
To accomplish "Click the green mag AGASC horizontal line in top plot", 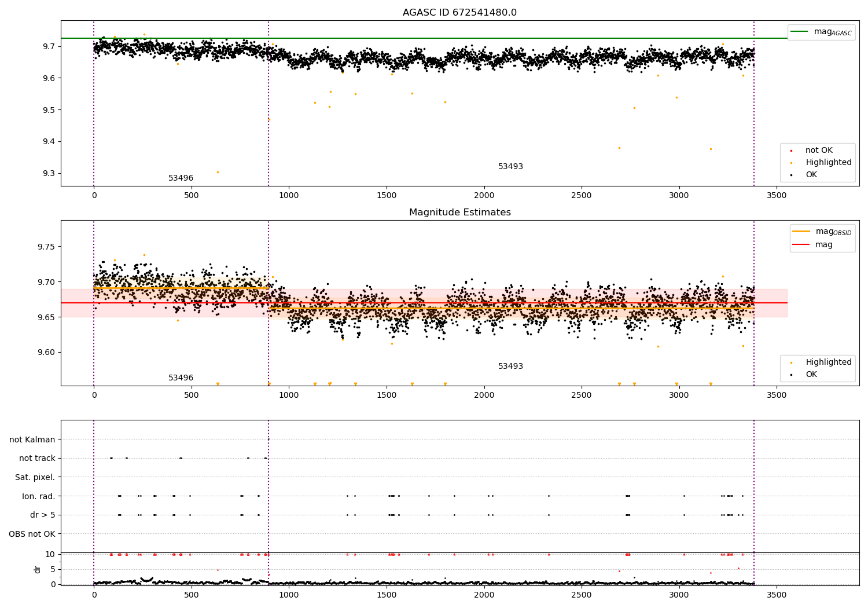I will click(x=424, y=38).
